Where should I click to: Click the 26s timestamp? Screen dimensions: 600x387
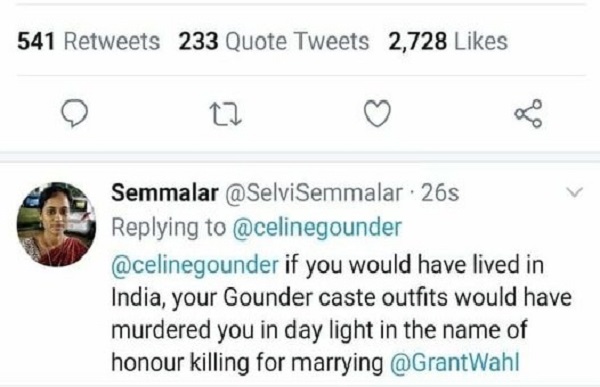click(440, 193)
